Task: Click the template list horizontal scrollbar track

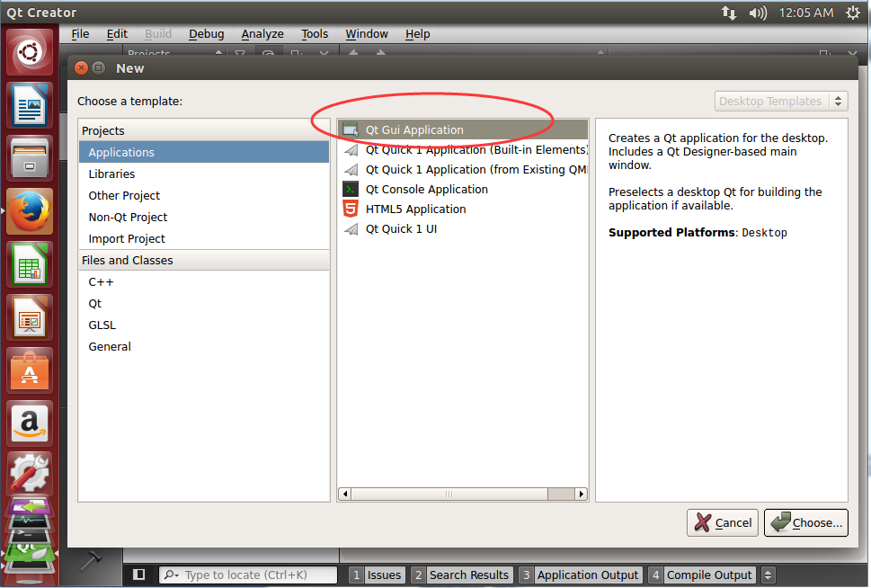Action: pyautogui.click(x=561, y=494)
